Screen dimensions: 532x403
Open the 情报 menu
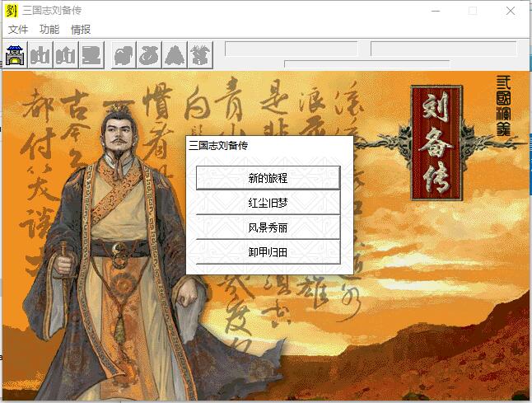[81, 30]
